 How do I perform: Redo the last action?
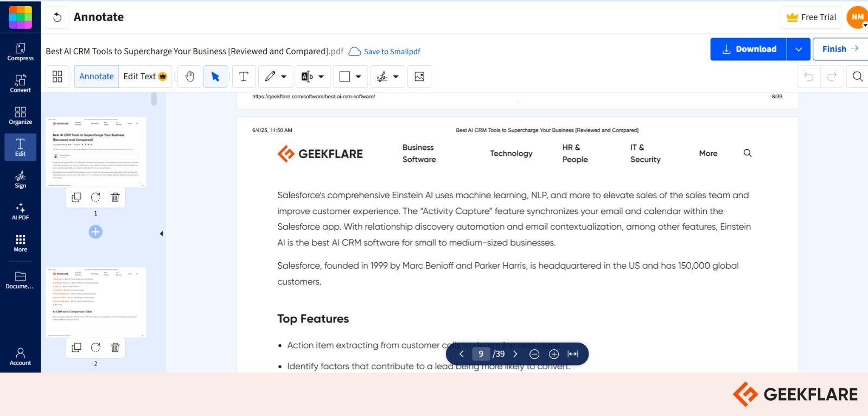[x=832, y=77]
